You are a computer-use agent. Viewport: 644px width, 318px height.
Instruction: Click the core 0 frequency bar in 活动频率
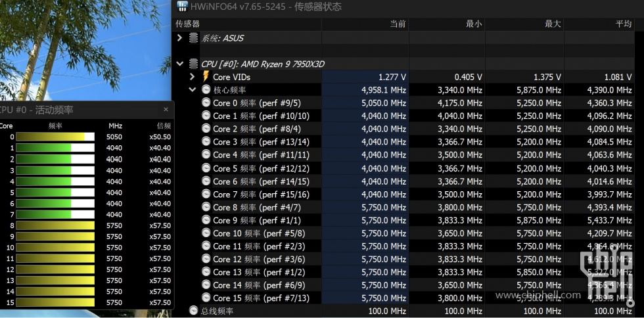coord(55,137)
